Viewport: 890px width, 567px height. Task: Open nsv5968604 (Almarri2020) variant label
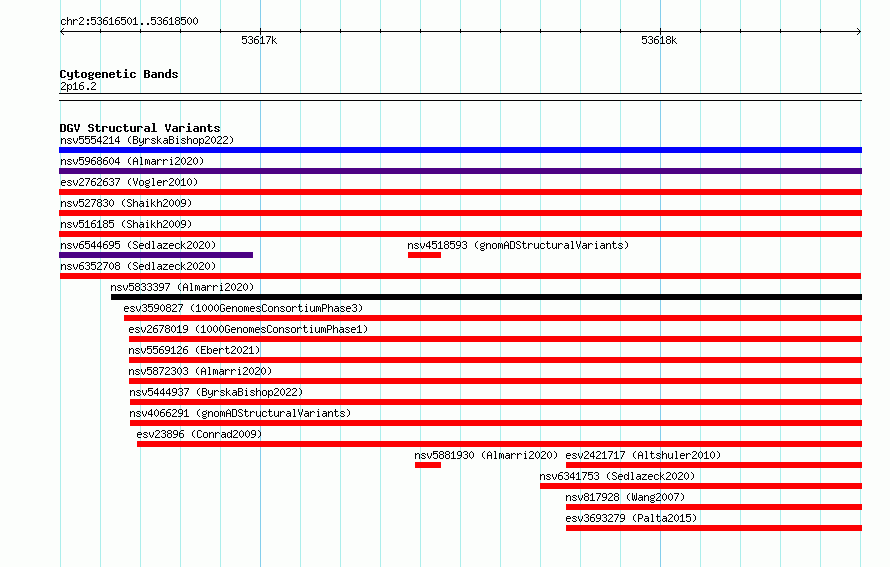point(132,161)
